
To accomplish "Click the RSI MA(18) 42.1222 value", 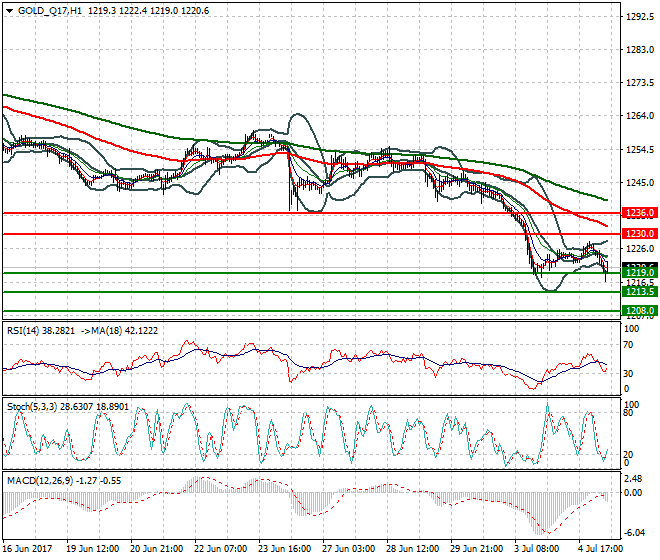I will [x=140, y=331].
